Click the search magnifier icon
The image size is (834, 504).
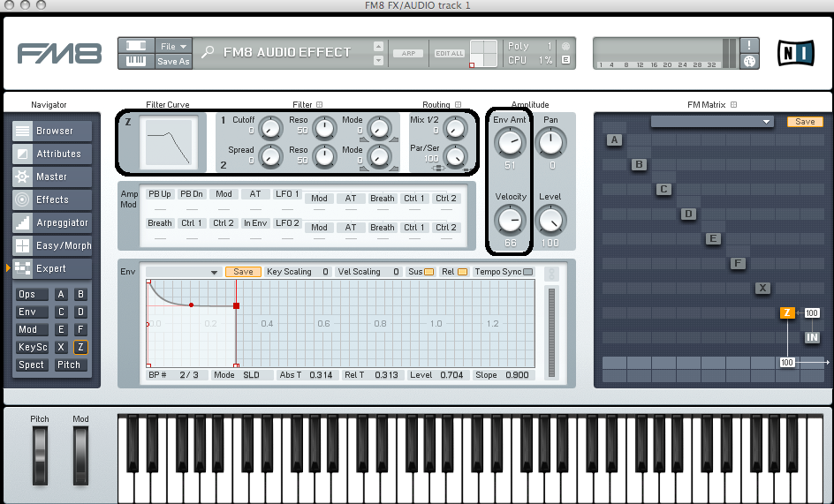(208, 51)
